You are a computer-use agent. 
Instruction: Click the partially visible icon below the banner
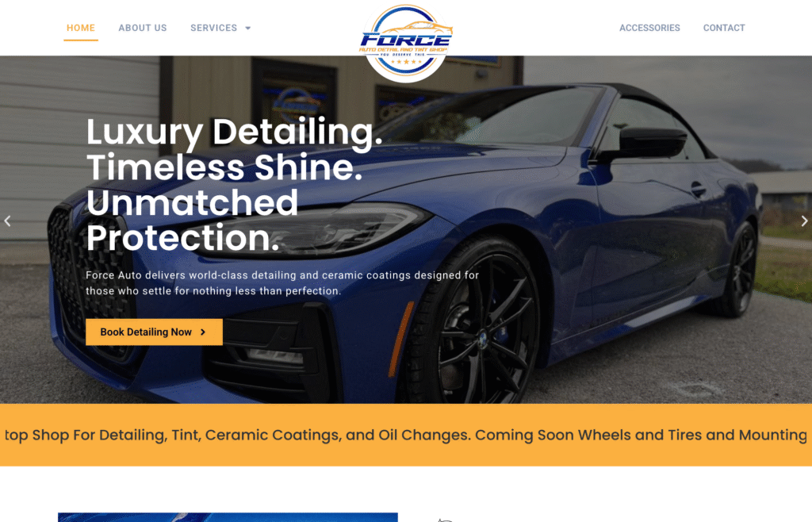click(446, 520)
